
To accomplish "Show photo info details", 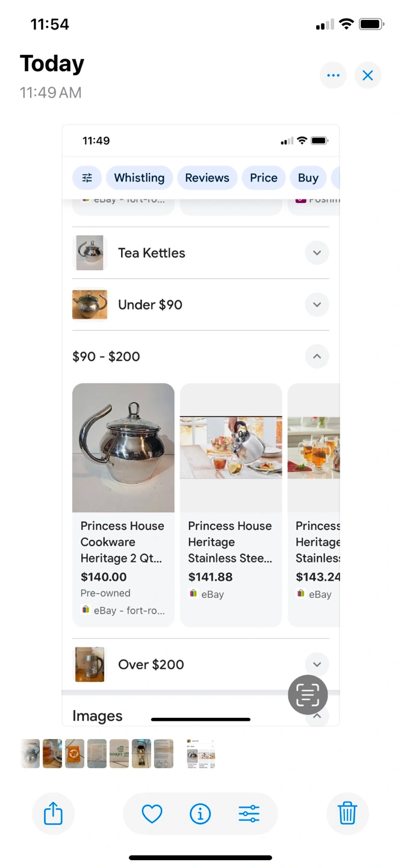I will (200, 814).
